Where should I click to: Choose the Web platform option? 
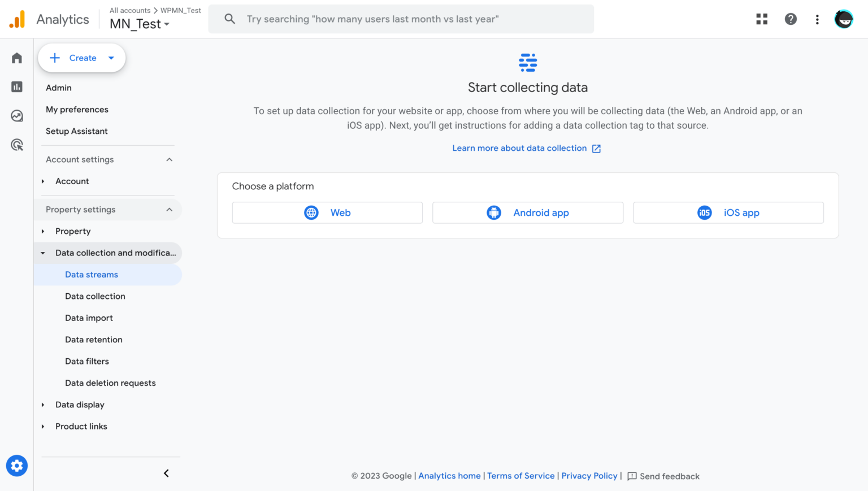click(x=327, y=212)
